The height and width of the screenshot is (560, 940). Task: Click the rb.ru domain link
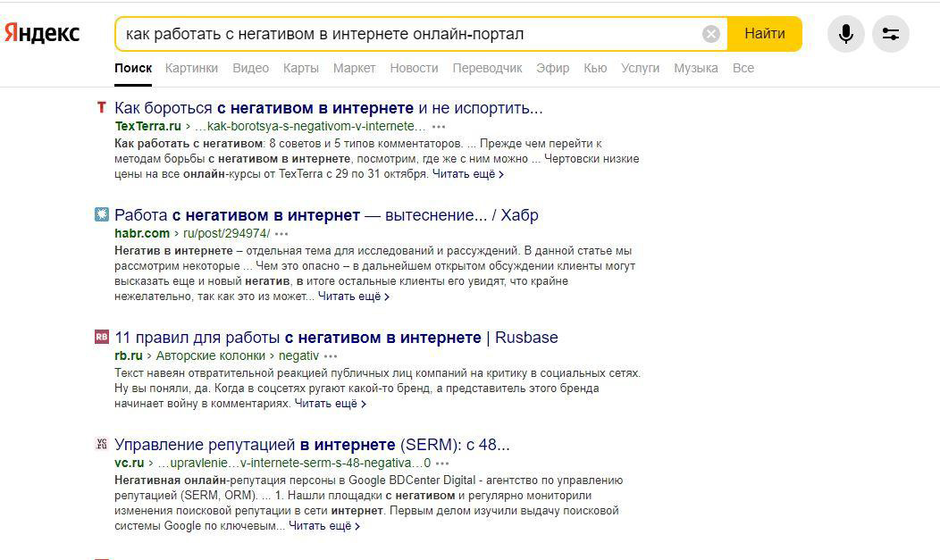(x=129, y=355)
